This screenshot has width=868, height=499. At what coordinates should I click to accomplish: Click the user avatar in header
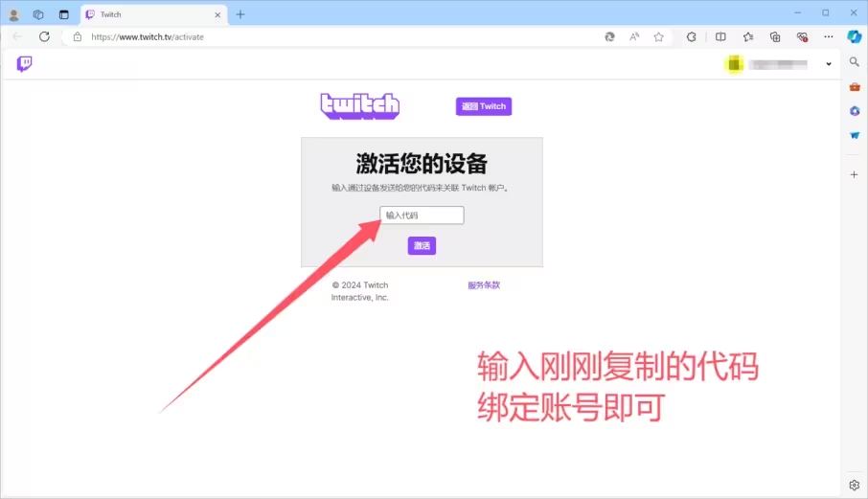[734, 64]
